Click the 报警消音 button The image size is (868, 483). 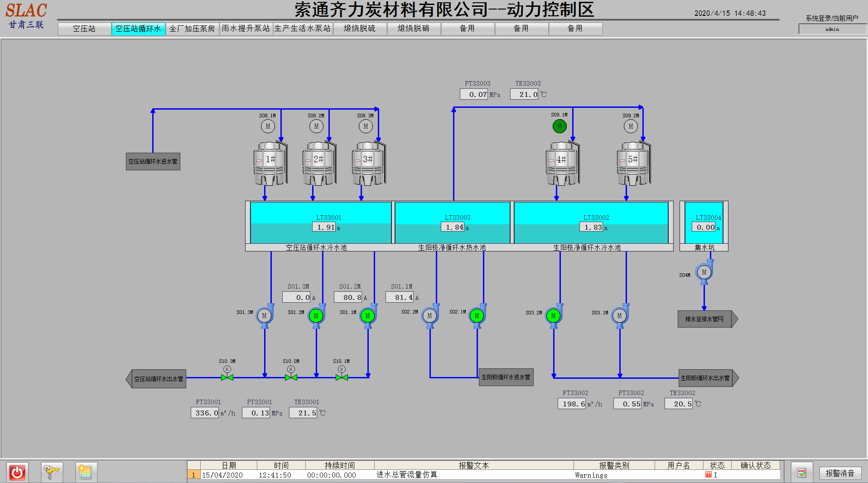click(840, 473)
